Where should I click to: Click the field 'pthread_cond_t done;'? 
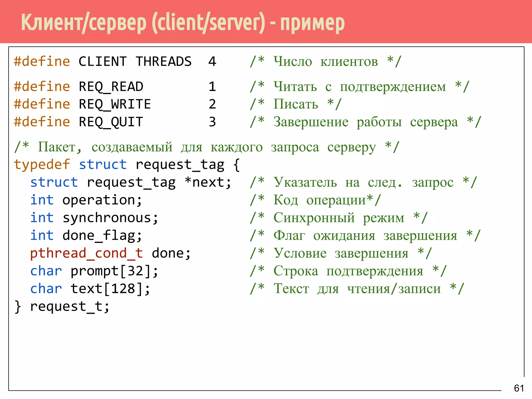111,254
